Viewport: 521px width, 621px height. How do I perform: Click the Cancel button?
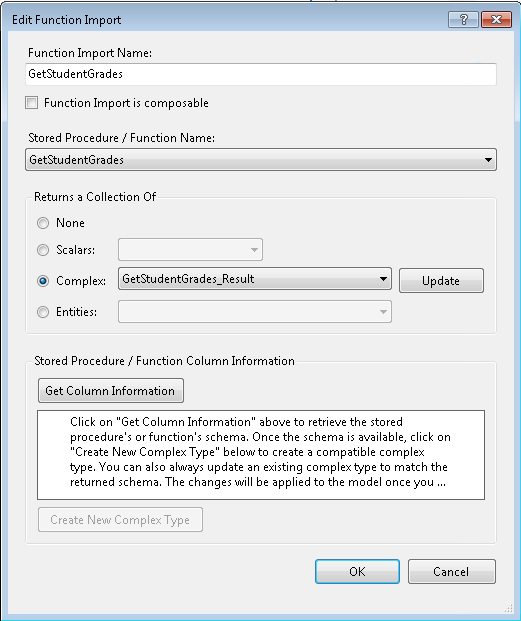tap(452, 571)
